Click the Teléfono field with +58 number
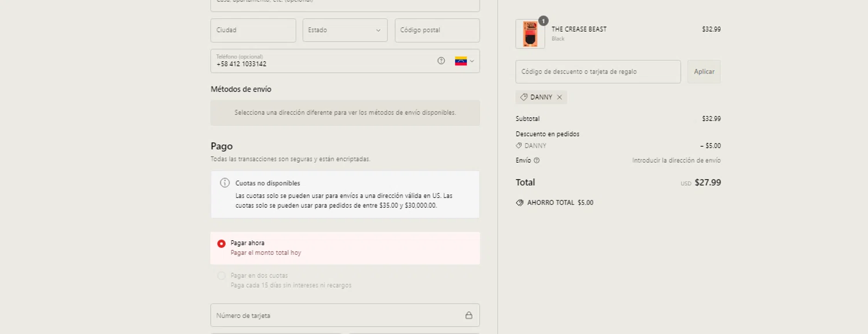This screenshot has height=334, width=868. [x=345, y=61]
